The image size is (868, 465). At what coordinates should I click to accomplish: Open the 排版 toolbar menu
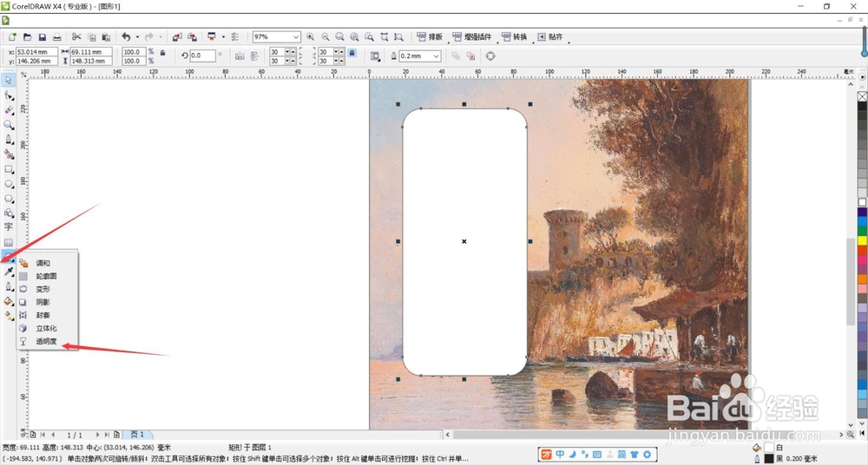430,37
